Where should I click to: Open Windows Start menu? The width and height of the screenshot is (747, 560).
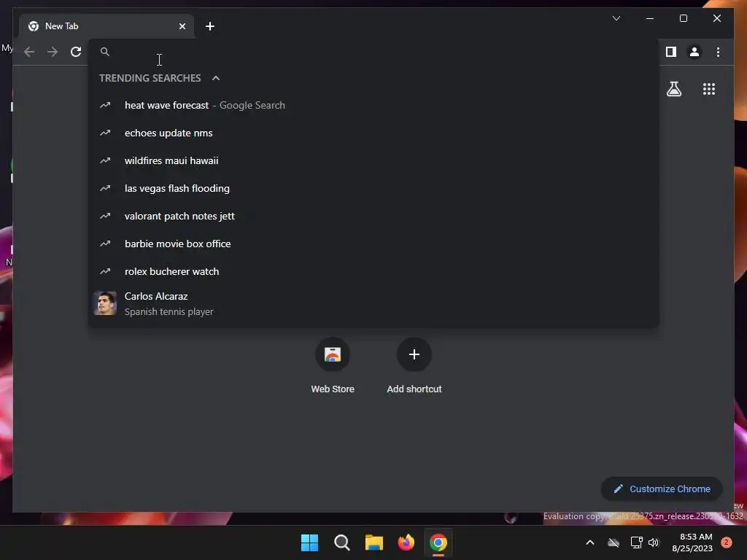point(309,542)
